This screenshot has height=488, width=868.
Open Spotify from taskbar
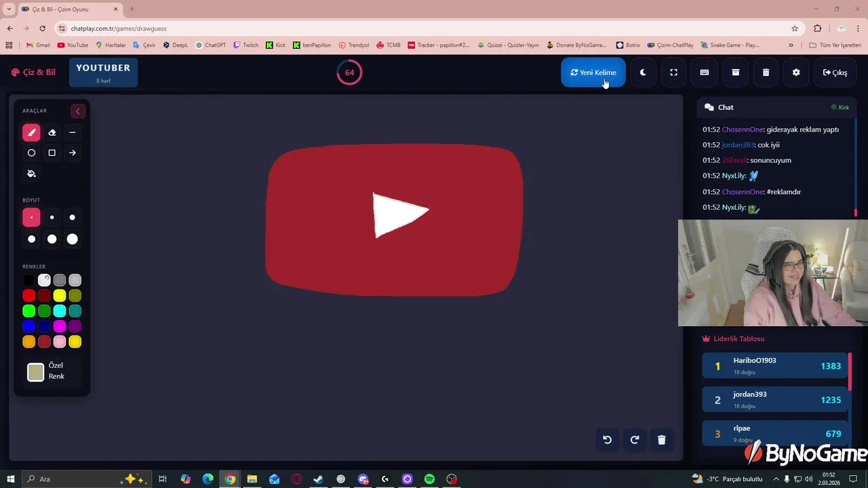[x=429, y=479]
